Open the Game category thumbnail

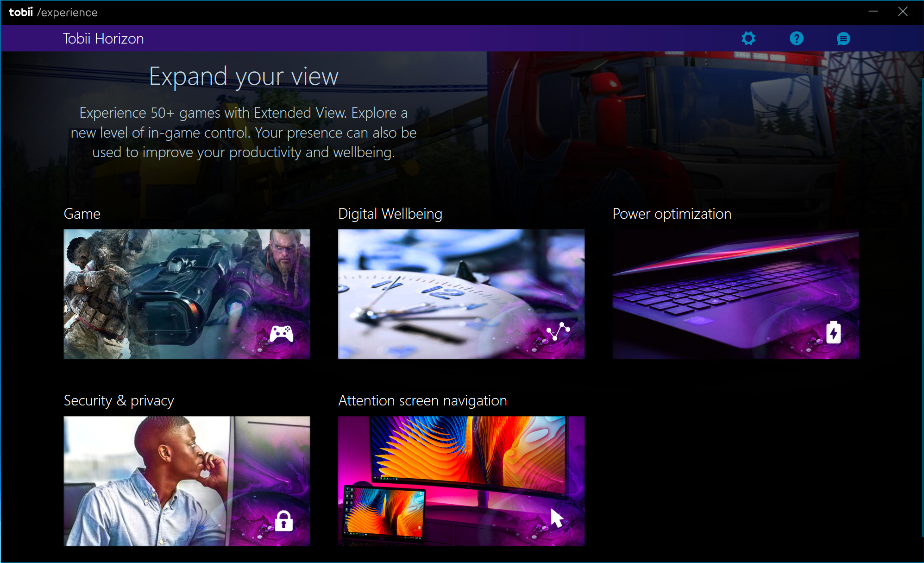tap(187, 294)
